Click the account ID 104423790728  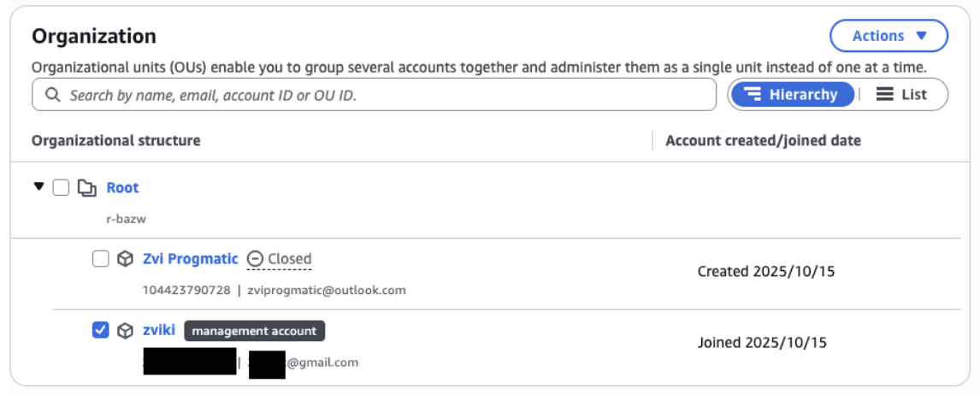(x=186, y=290)
